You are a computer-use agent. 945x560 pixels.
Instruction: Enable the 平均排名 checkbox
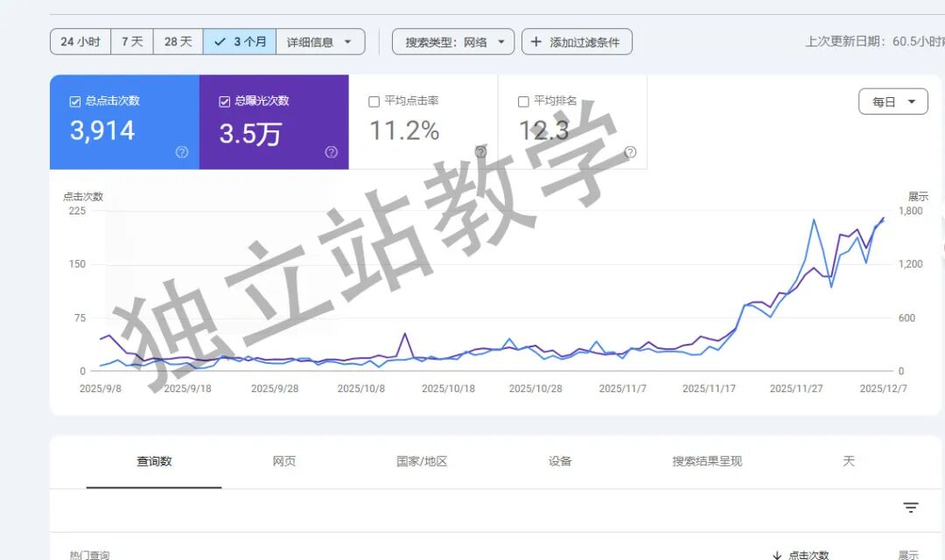tap(523, 101)
